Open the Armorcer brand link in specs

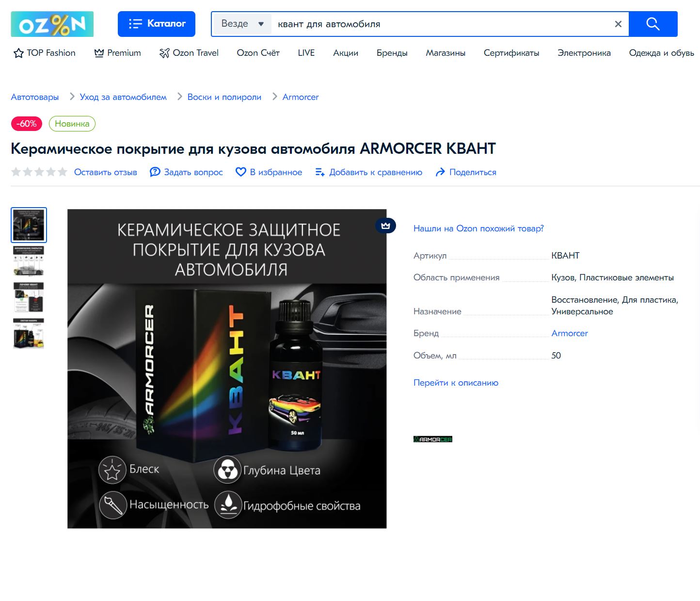coord(570,333)
